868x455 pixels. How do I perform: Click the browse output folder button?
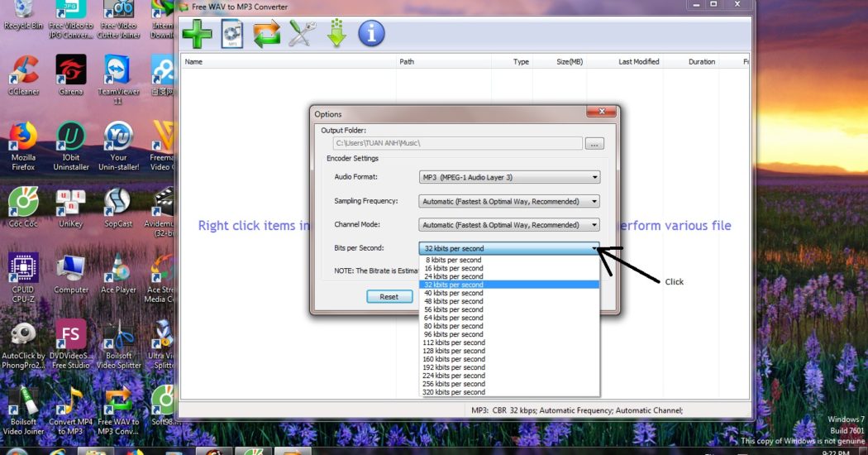[594, 144]
